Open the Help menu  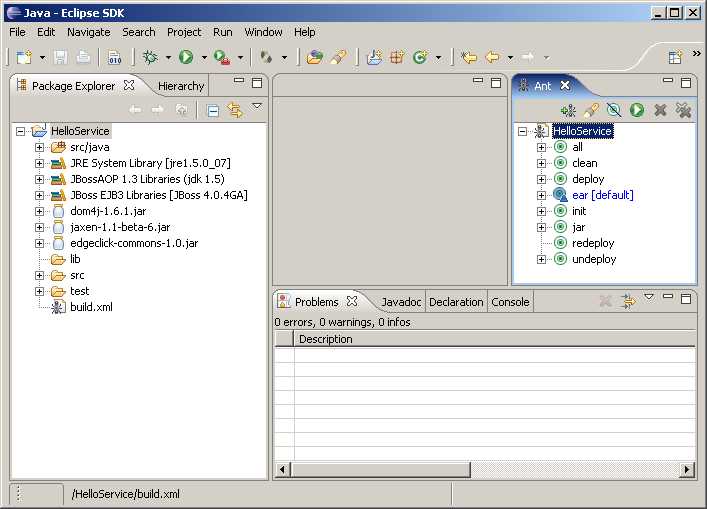tap(304, 32)
